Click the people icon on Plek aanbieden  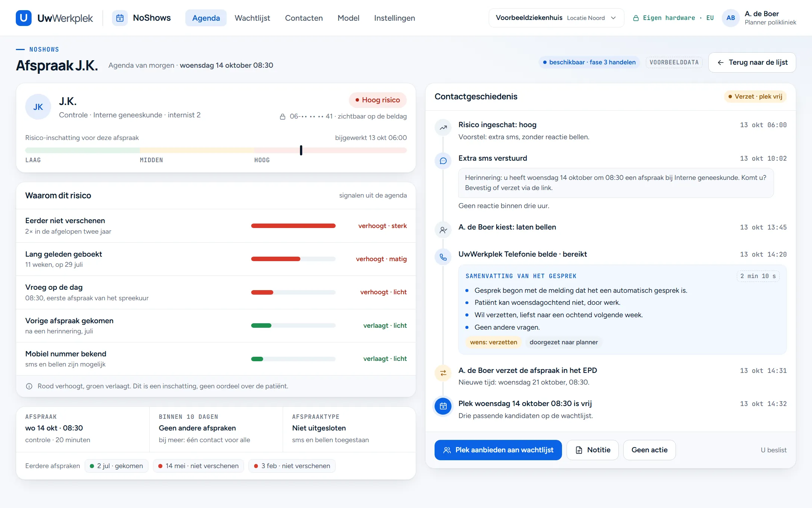[447, 450]
